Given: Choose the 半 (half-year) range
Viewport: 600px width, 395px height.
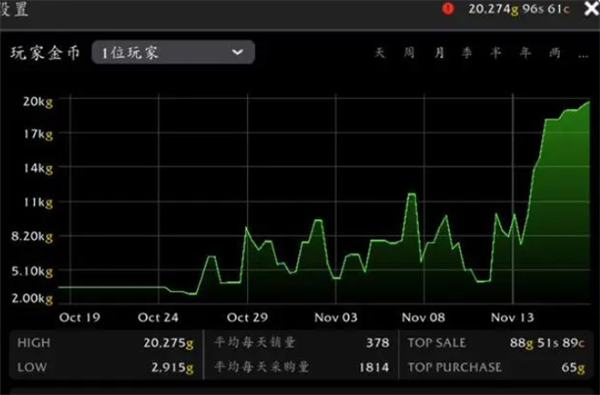Looking at the screenshot, I should point(496,52).
